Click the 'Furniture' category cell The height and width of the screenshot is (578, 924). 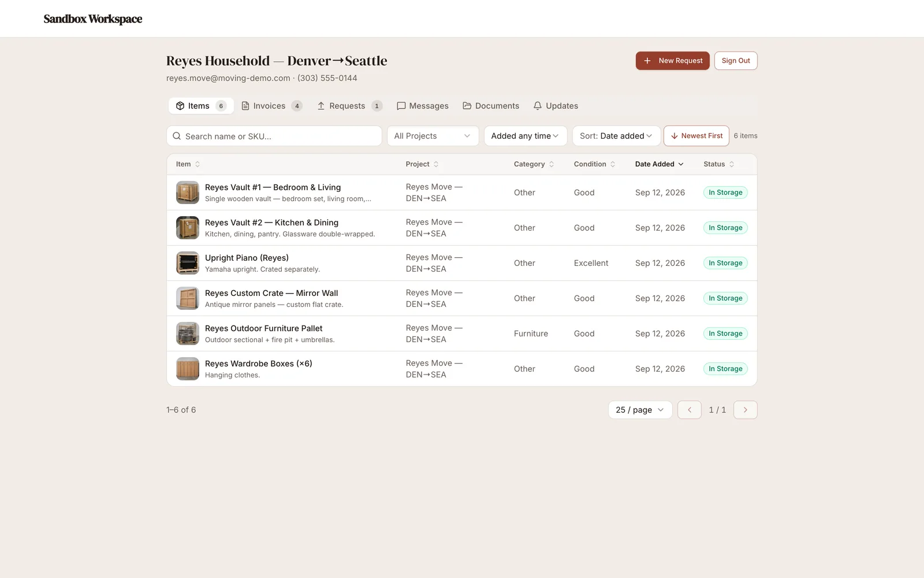tap(531, 334)
